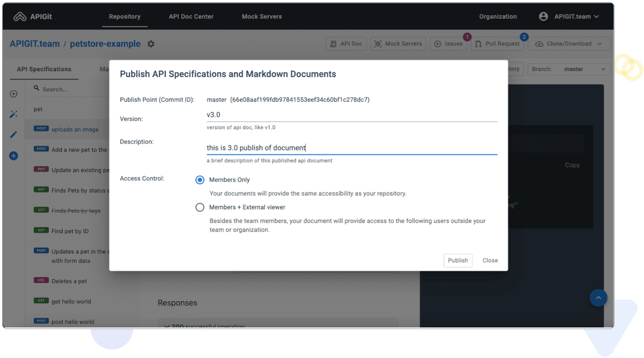Click the search magnifier icon
The height and width of the screenshot is (358, 644).
(36, 88)
